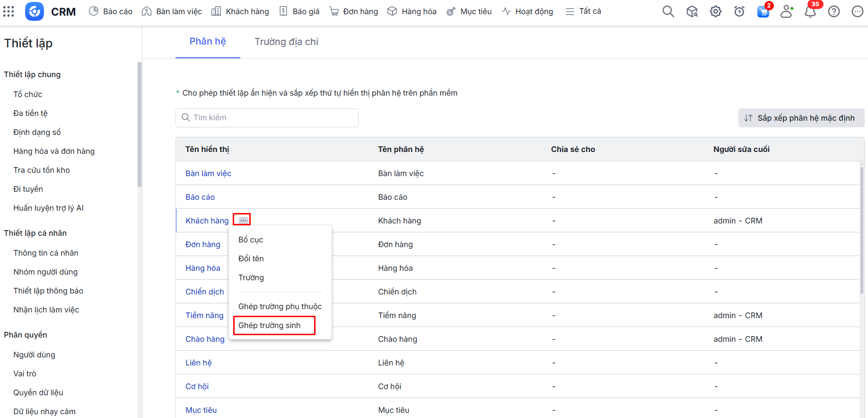Screen dimensions: 868x418
Task: Open the shopping cart icon with badge
Action: [x=763, y=11]
